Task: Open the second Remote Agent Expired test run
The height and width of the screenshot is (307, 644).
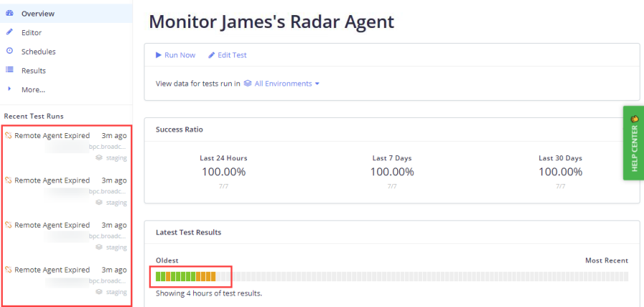Action: pos(66,191)
